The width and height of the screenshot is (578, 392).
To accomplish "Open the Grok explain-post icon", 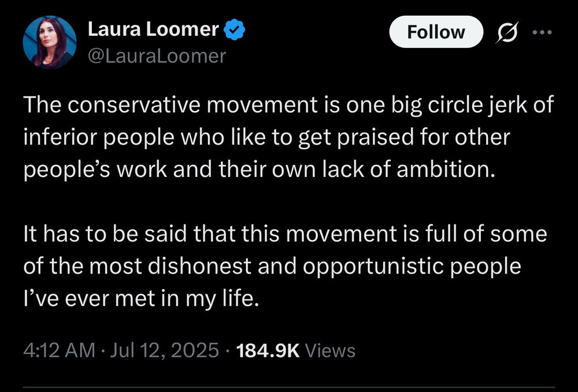I will [507, 32].
